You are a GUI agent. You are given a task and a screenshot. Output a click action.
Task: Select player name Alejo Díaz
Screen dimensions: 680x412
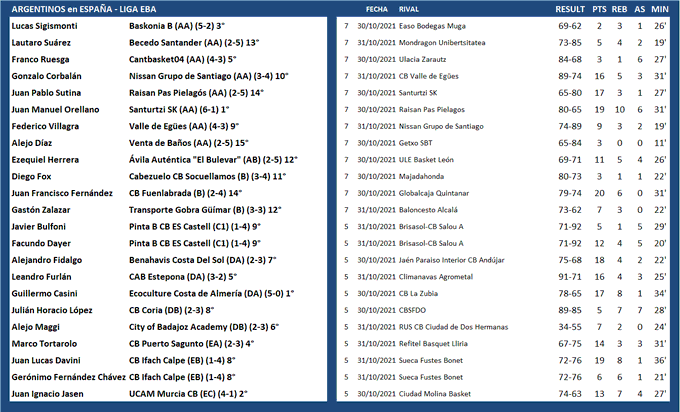[32, 143]
